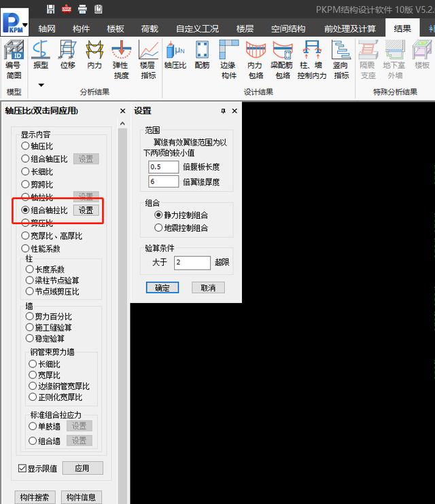Open 梁配筋包络 beam reinforcement envelope
The width and height of the screenshot is (435, 504).
coord(282,60)
